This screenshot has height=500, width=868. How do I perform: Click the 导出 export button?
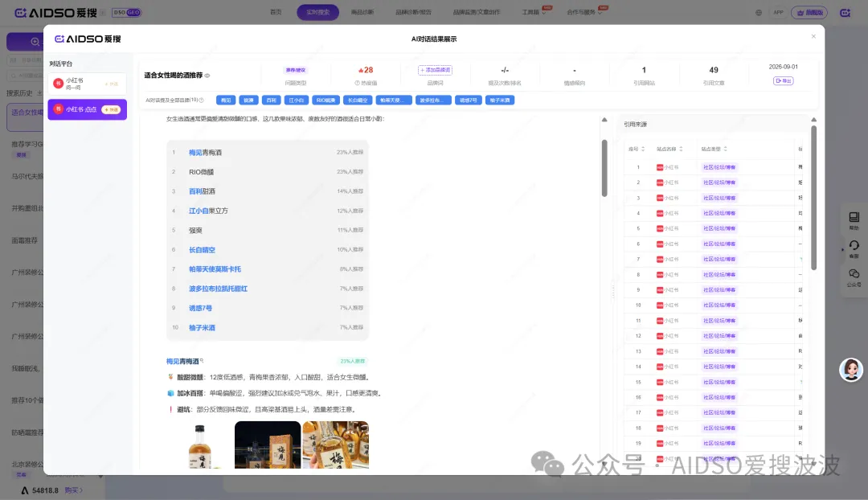tap(784, 81)
